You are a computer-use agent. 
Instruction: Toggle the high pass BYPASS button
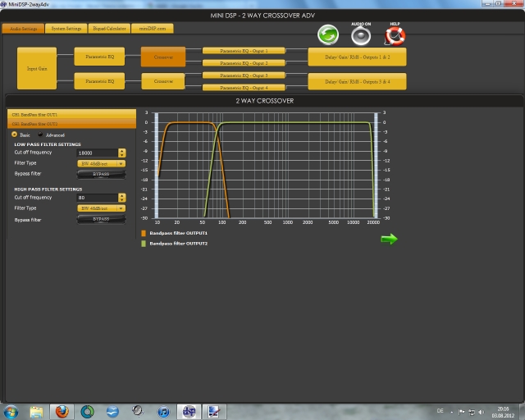point(101,219)
